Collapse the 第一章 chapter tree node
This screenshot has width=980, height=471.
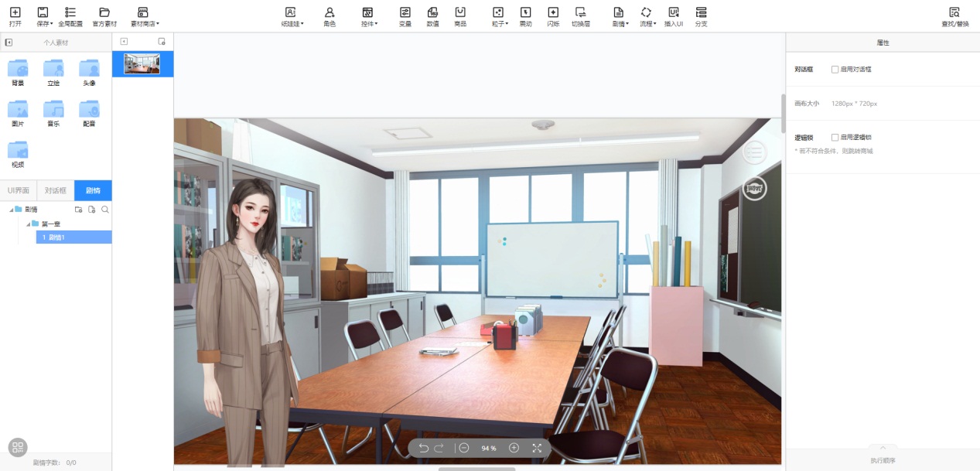click(29, 224)
